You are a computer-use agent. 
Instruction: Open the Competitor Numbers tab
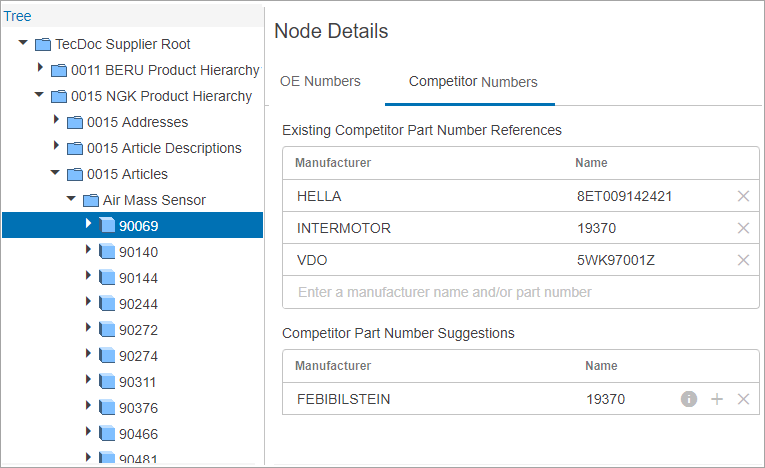tap(473, 81)
